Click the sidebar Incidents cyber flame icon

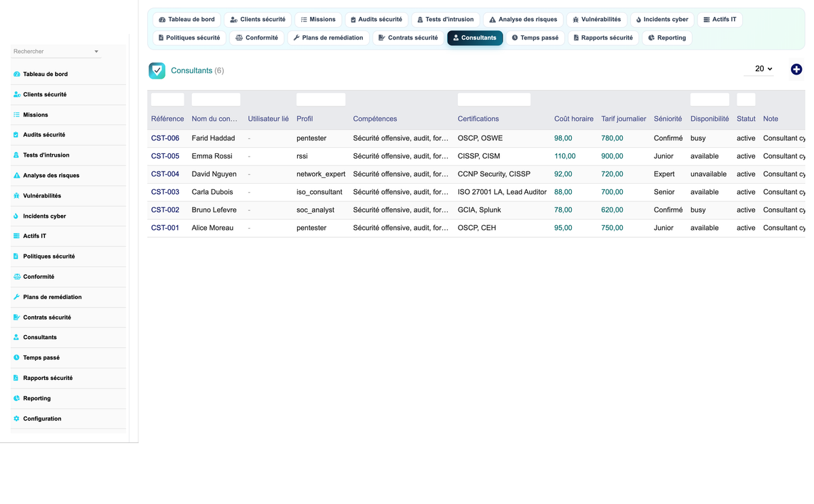16,216
